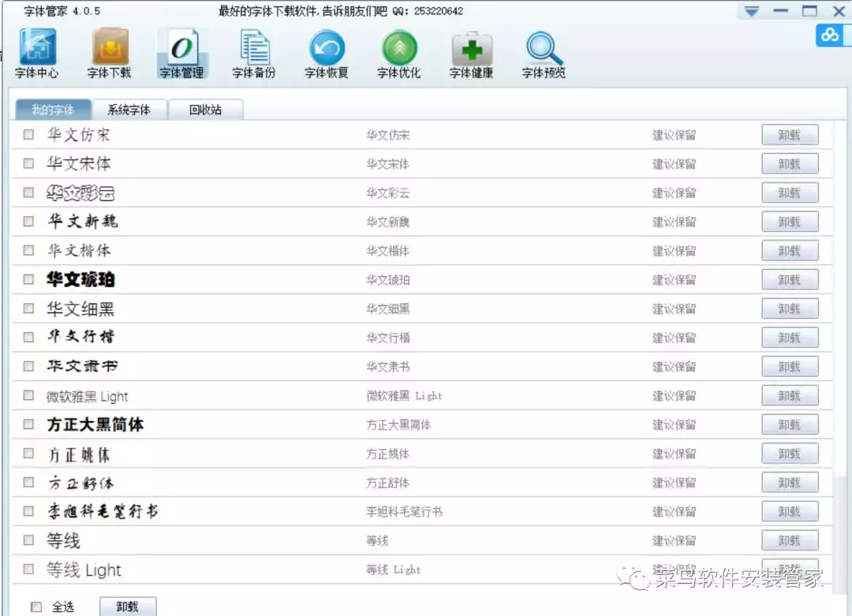Click the bottom 卸载 uninstall button
852x616 pixels.
[x=127, y=607]
